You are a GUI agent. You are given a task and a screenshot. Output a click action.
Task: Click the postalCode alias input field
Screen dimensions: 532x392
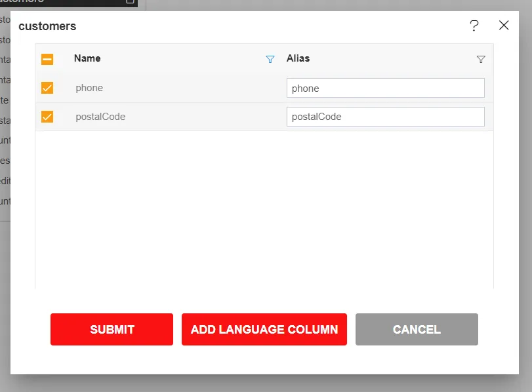[385, 117]
